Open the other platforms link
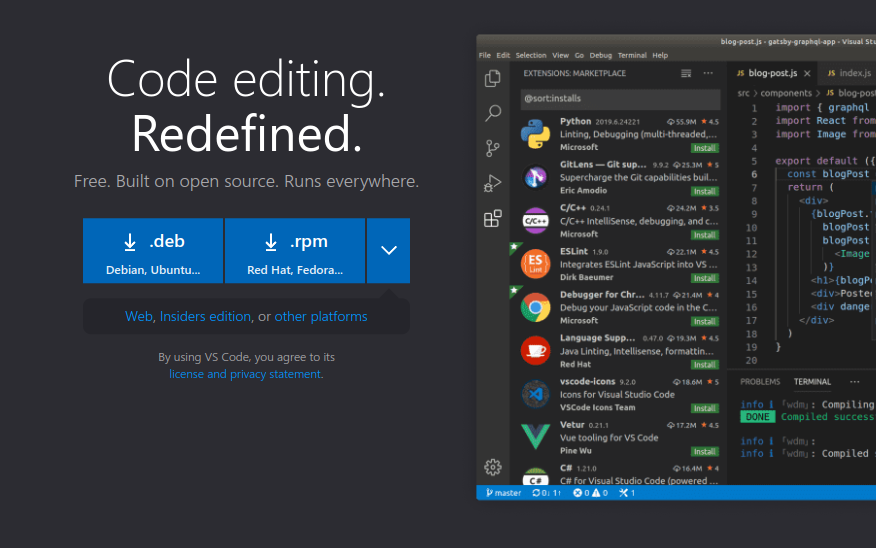This screenshot has width=876, height=548. click(x=321, y=316)
